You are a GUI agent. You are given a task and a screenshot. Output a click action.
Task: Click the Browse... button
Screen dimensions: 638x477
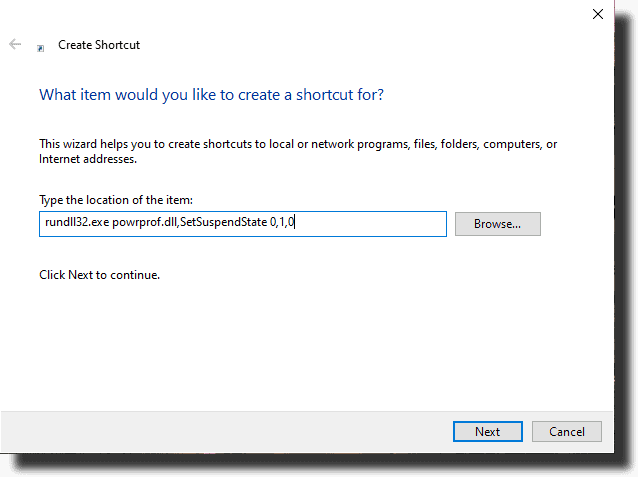(x=498, y=224)
